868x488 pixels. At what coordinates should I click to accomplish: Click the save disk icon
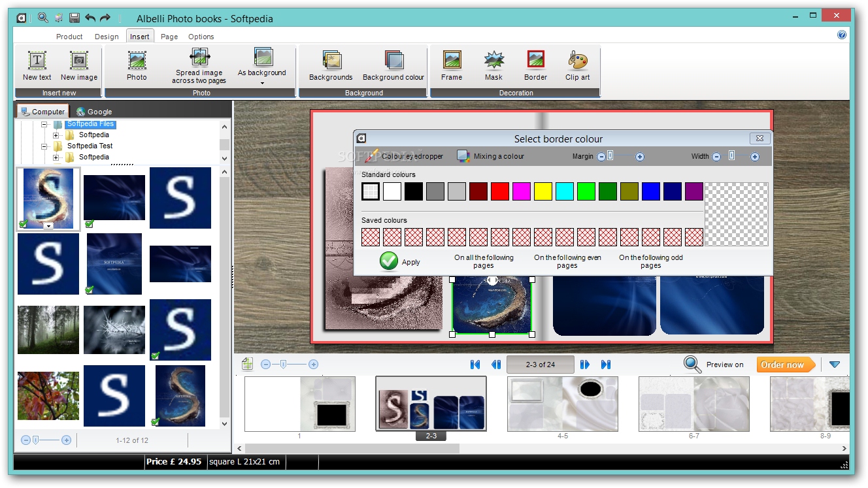click(x=75, y=18)
